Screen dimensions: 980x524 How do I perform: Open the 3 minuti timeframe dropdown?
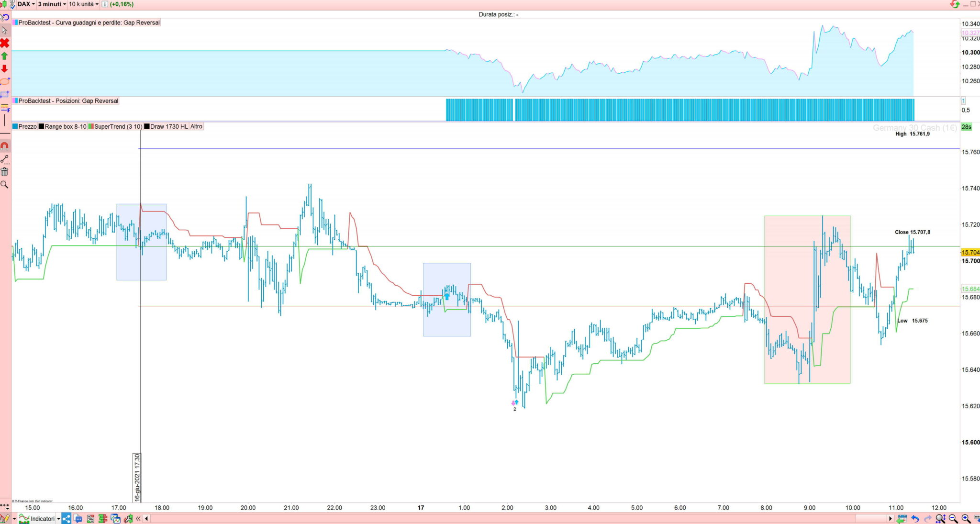coord(52,4)
